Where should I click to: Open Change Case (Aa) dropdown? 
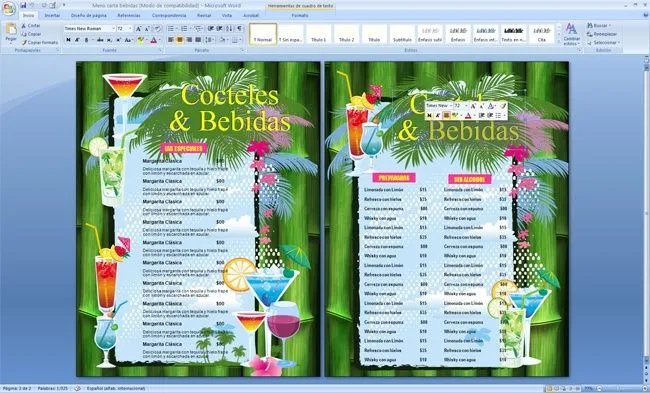click(x=128, y=40)
